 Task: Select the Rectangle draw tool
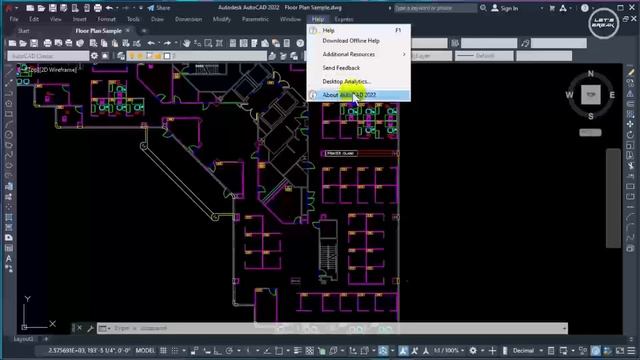coord(9,114)
